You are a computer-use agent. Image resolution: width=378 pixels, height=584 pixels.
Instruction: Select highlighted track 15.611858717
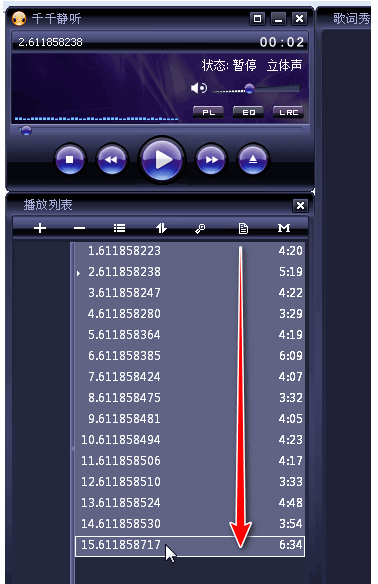click(190, 546)
